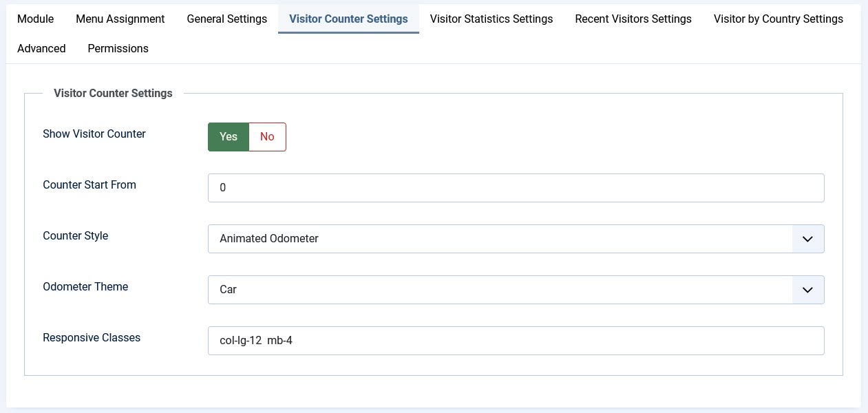The width and height of the screenshot is (868, 413).
Task: Open the Advanced tab
Action: (x=41, y=49)
